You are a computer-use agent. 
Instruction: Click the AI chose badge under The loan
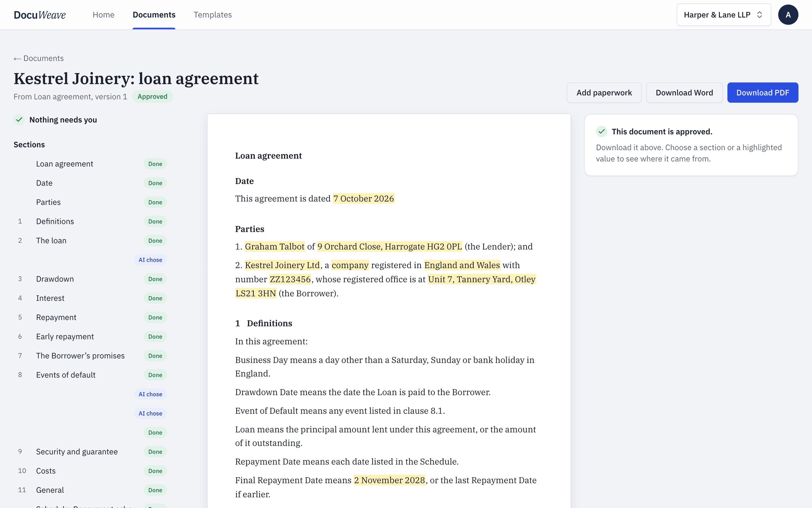tap(150, 260)
